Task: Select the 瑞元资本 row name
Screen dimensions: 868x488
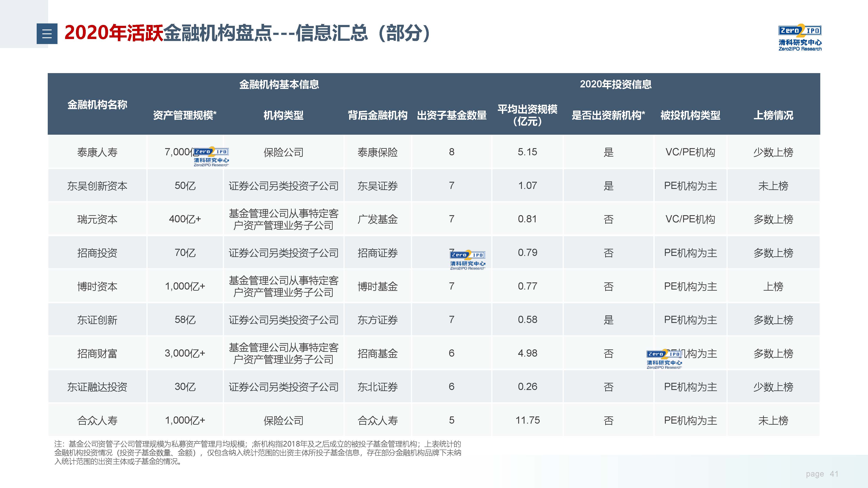Action: click(97, 219)
